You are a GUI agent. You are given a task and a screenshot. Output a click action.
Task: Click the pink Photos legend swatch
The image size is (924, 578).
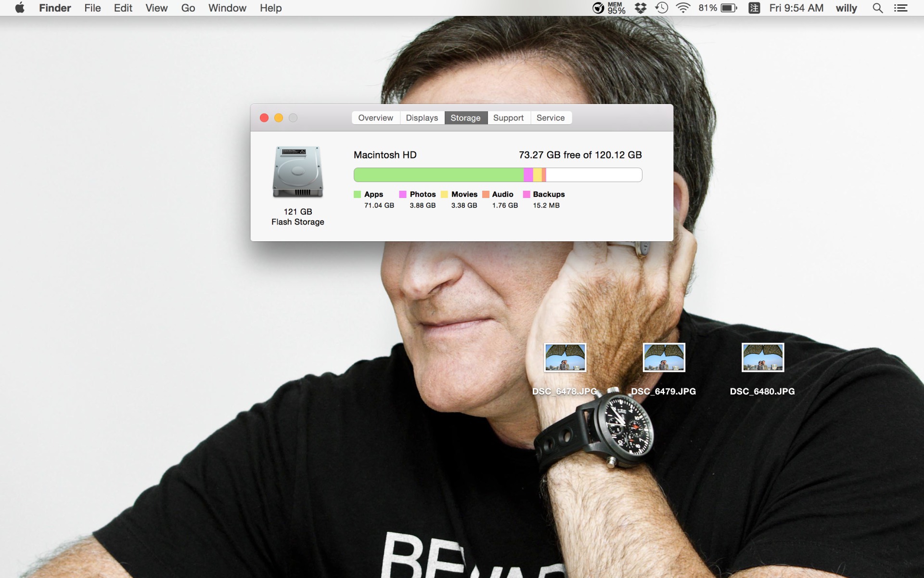(403, 195)
